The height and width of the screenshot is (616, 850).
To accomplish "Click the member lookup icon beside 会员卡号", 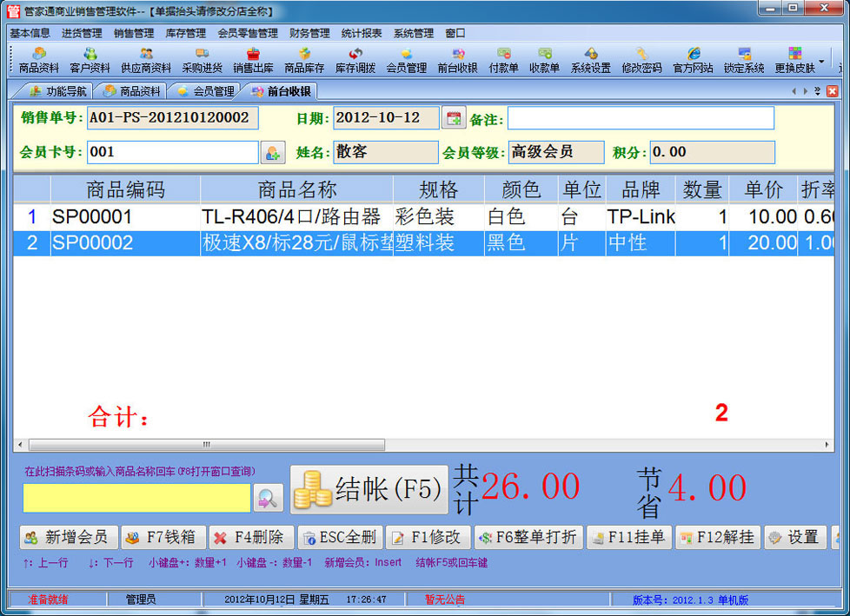I will coord(273,152).
